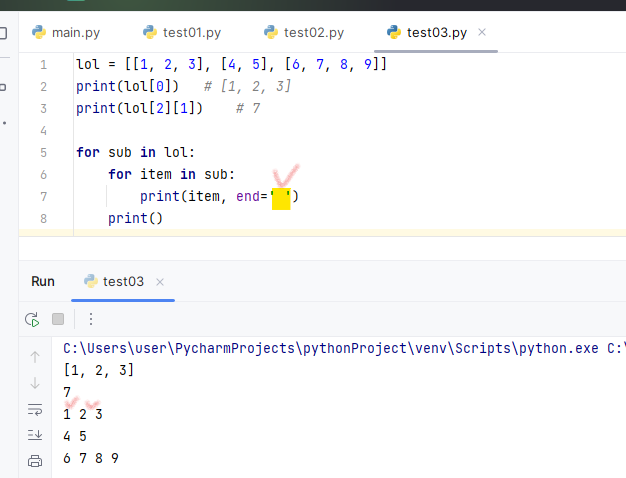Click the console output line '7'

[x=67, y=392]
